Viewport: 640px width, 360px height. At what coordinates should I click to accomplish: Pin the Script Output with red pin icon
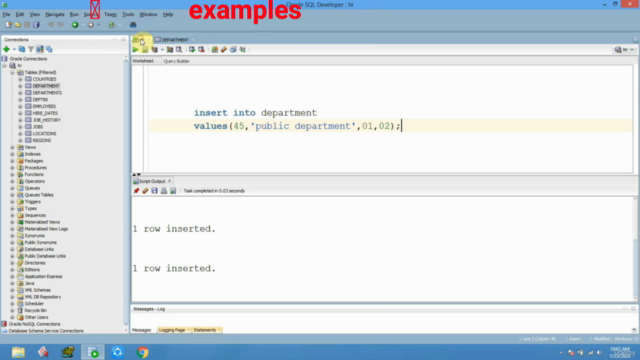click(x=136, y=191)
